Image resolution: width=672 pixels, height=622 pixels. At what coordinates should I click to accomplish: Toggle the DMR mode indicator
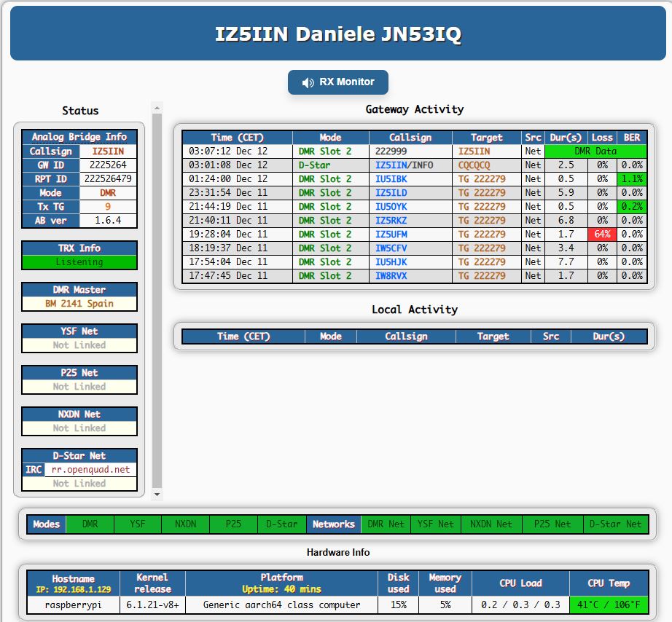click(x=90, y=524)
